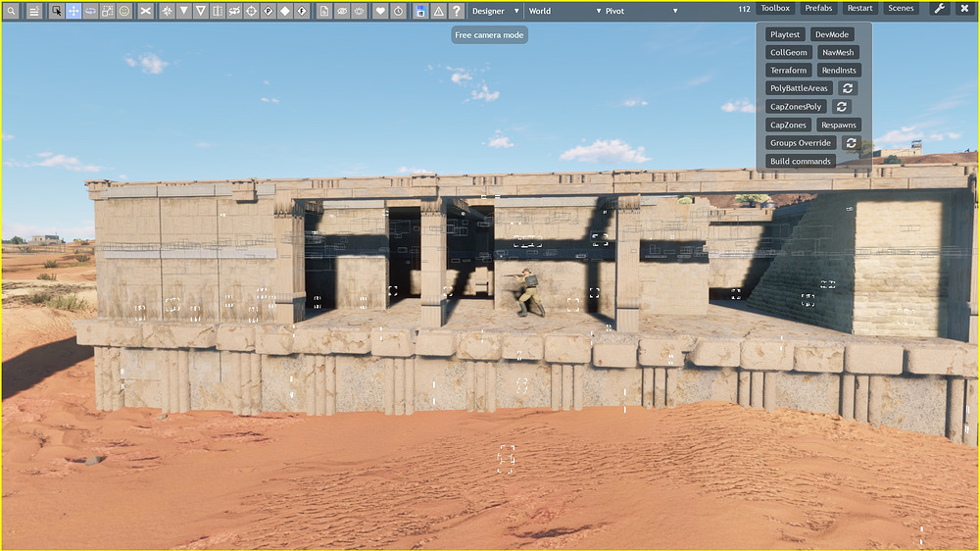Screen dimensions: 980x551
Task: Activate the move tool with four arrows
Action: point(73,11)
